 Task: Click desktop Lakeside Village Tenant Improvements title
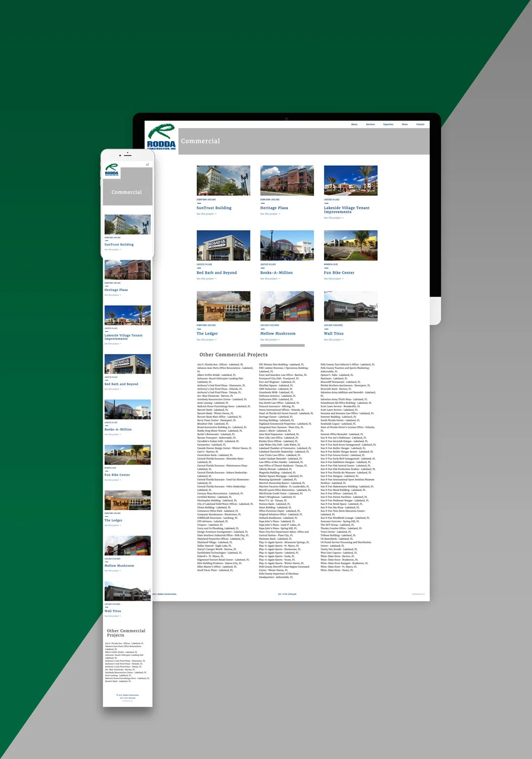pyautogui.click(x=347, y=210)
